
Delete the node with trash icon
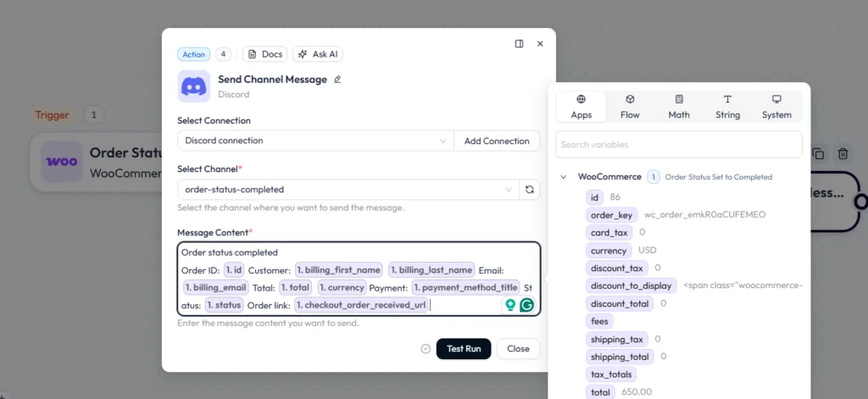click(843, 153)
